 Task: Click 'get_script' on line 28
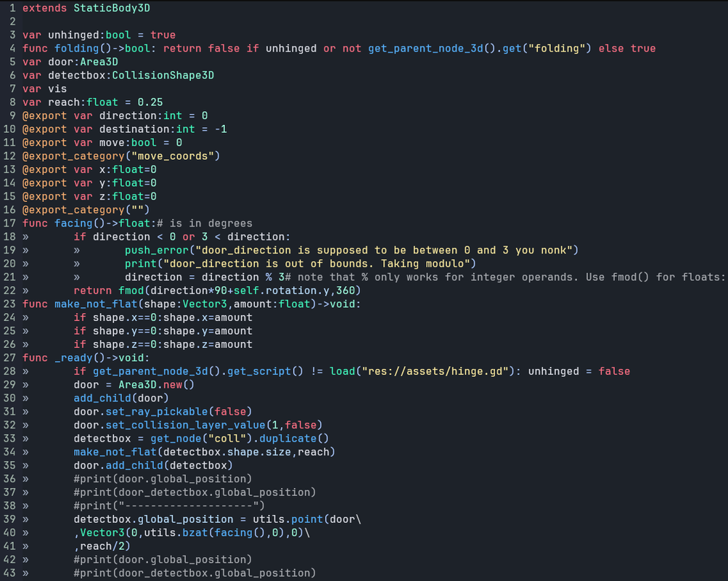[x=259, y=372]
